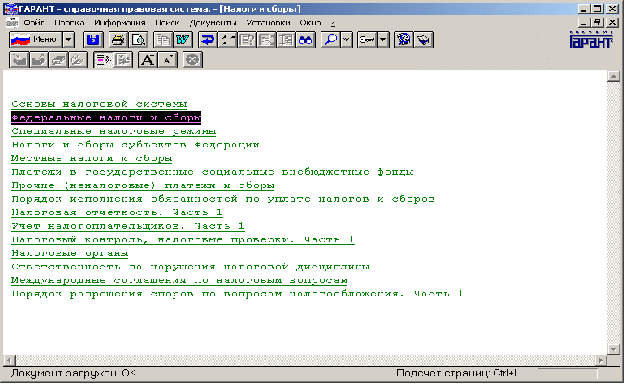Viewport: 625px width, 384px height.
Task: Expand dropdown arrow beside magnifying glass
Action: pyautogui.click(x=346, y=40)
